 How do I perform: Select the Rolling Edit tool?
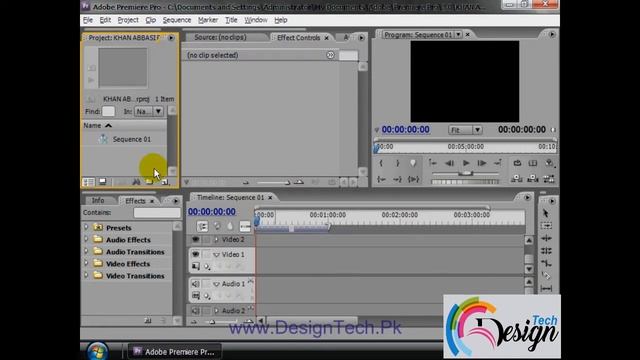click(546, 251)
